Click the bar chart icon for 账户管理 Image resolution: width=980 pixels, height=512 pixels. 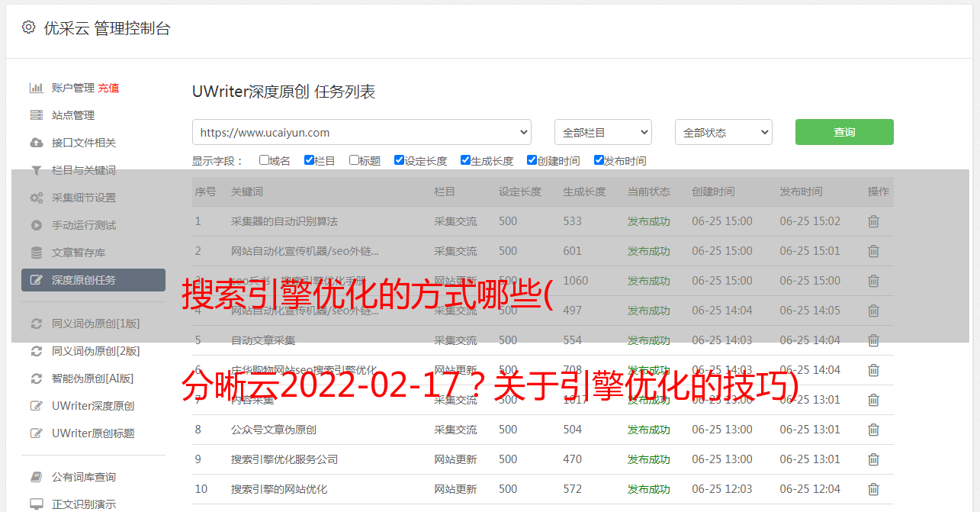click(x=36, y=88)
